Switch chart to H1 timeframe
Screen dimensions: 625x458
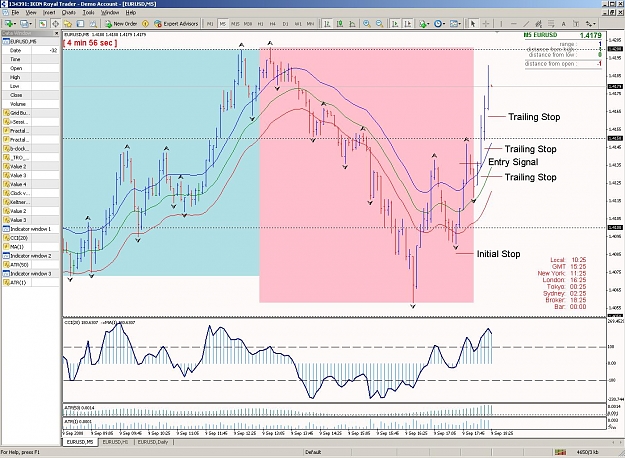pyautogui.click(x=260, y=24)
